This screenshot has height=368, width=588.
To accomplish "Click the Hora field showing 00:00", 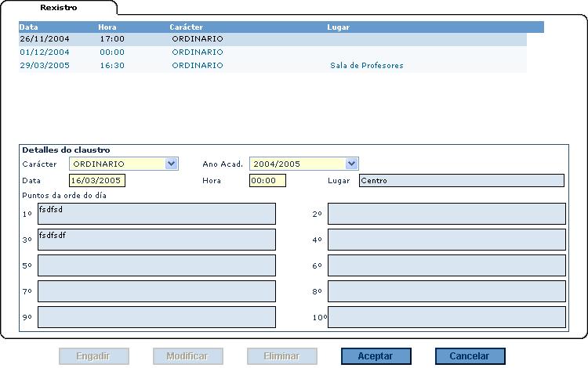I will 267,181.
